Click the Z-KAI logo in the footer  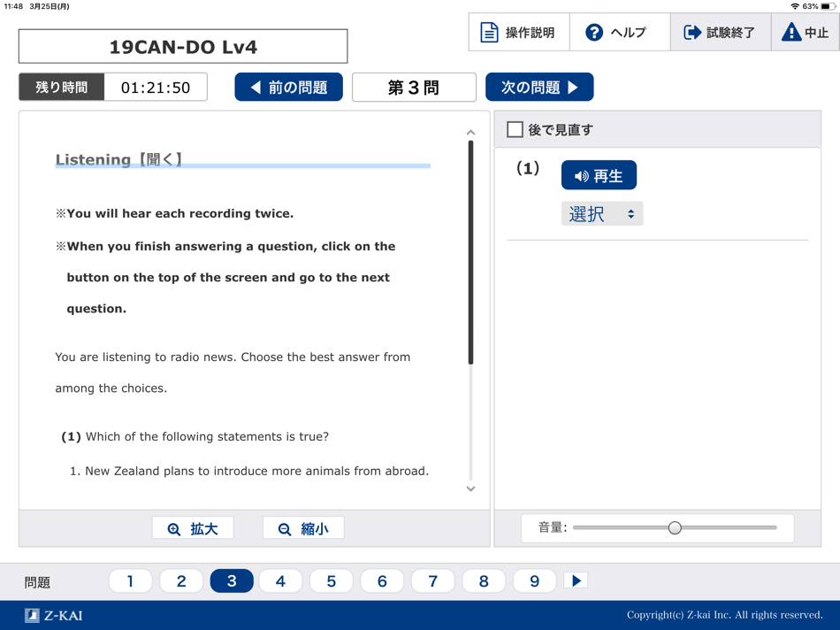54,615
